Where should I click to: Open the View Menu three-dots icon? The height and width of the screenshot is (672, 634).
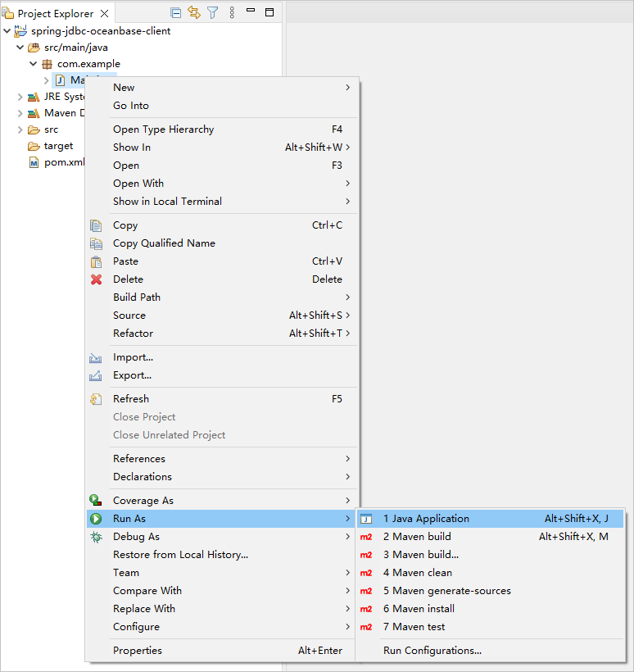pos(232,12)
